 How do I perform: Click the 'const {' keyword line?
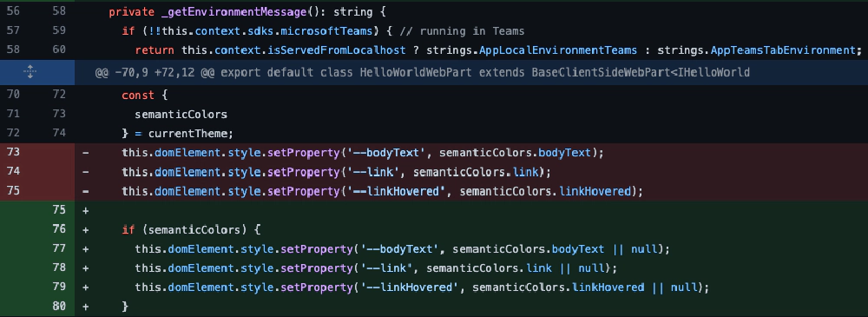[144, 96]
